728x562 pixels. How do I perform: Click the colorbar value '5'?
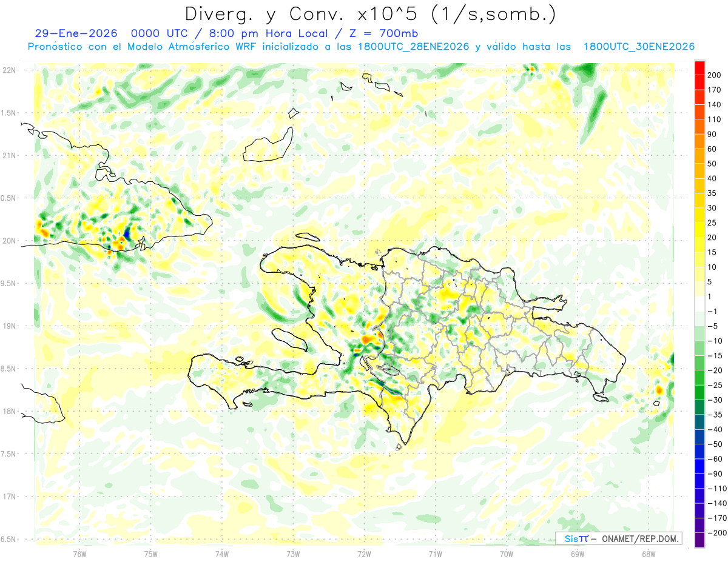tap(710, 282)
